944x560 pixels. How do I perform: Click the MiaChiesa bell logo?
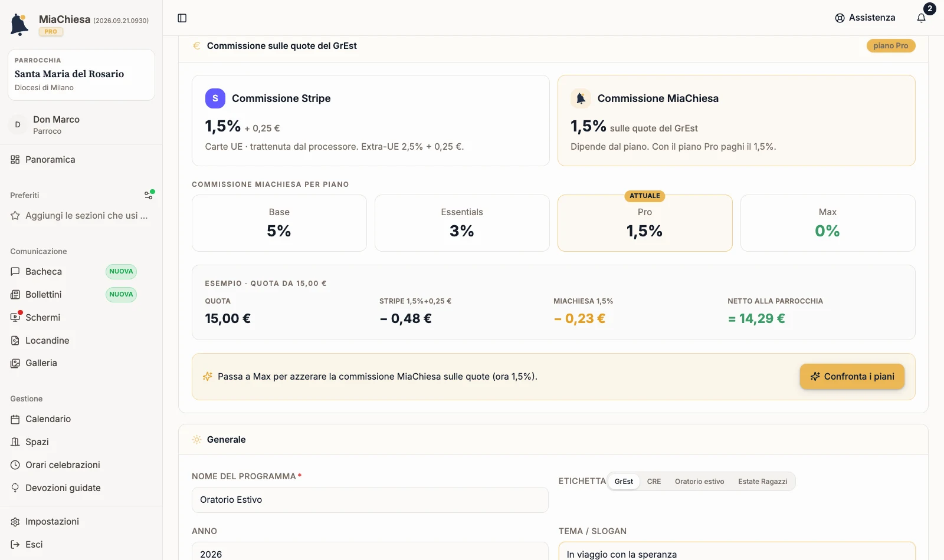pos(19,25)
